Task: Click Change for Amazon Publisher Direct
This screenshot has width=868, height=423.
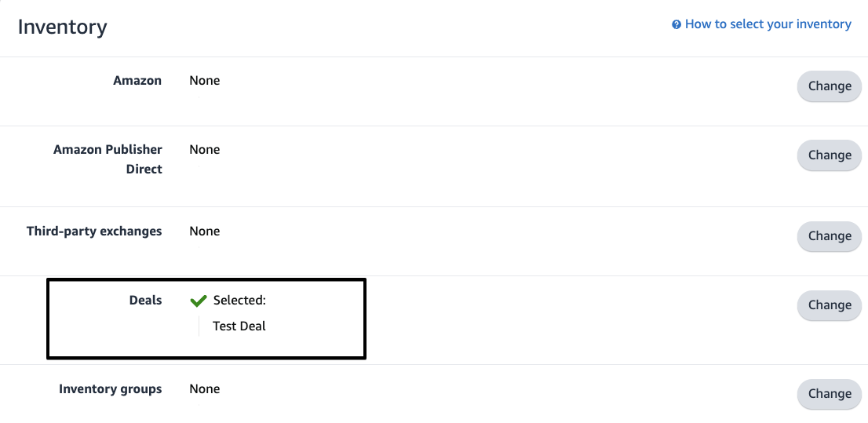Action: 830,155
